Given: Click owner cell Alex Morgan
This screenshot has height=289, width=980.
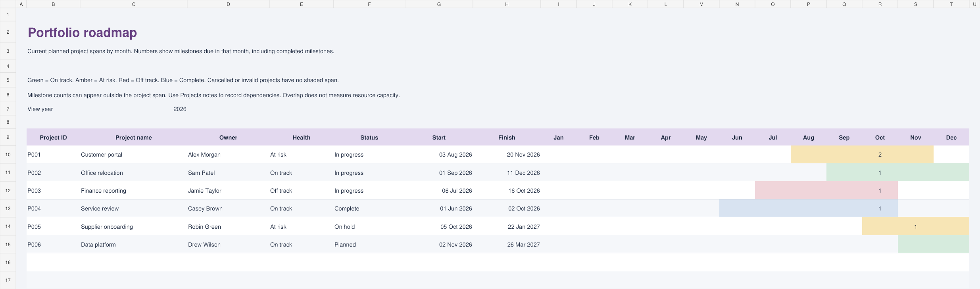Looking at the screenshot, I should click(x=228, y=155).
